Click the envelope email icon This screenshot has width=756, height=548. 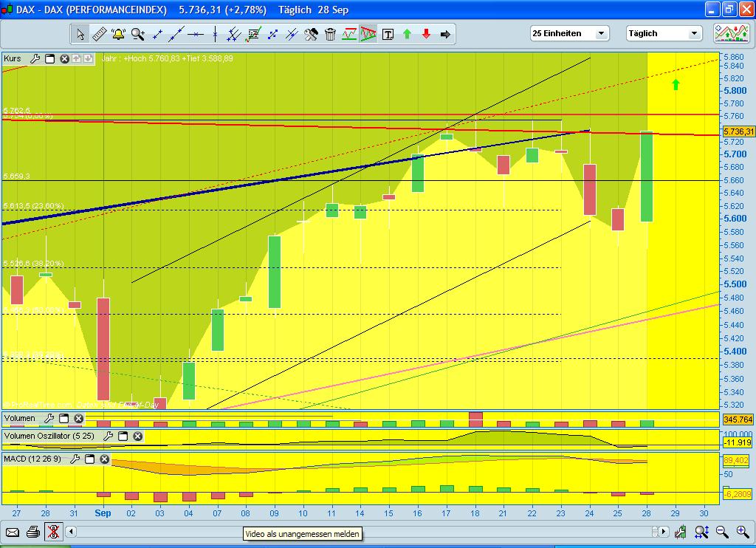click(12, 532)
